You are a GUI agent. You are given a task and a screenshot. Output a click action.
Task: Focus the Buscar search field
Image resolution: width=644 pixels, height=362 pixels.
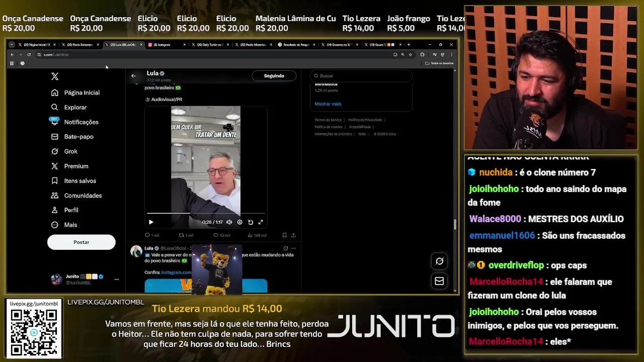(361, 76)
